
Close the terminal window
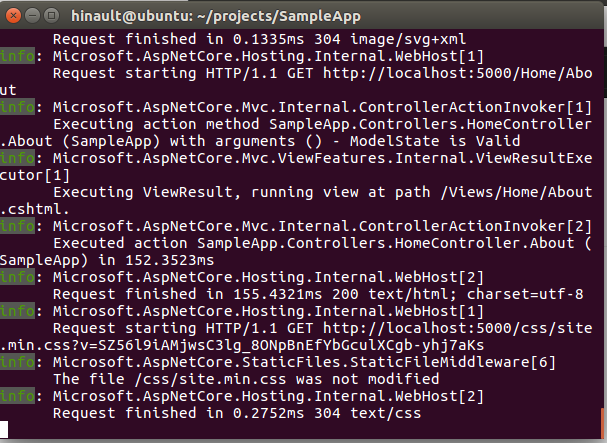click(x=14, y=15)
